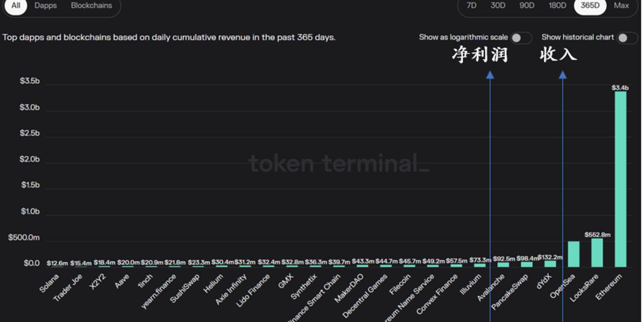Click the Axie Infinity axis label
The image size is (644, 322).
click(x=231, y=289)
